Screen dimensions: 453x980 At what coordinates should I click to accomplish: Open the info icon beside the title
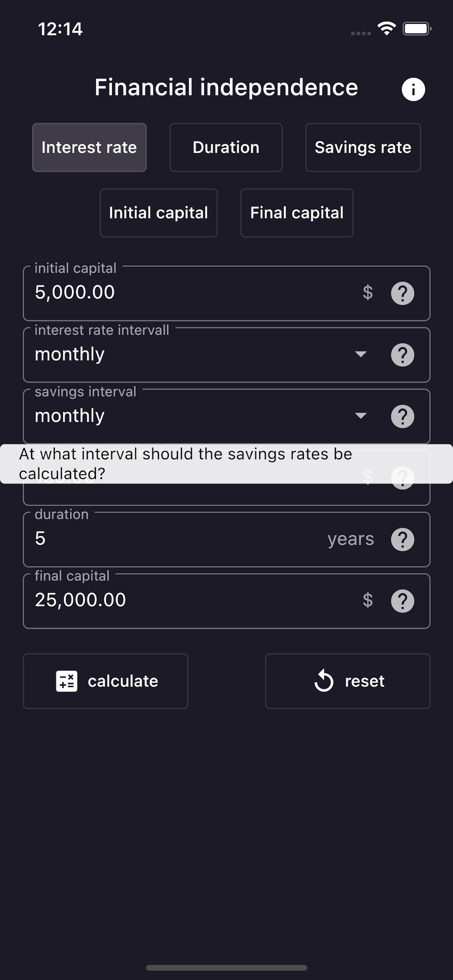click(413, 89)
